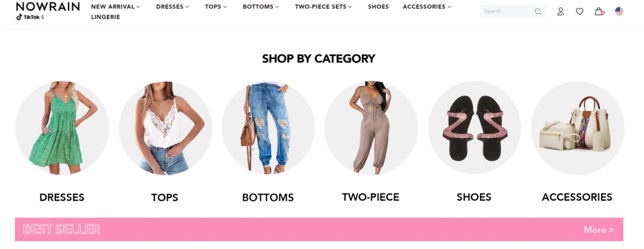
Task: Select the ripped jeans Bottoms thumbnail
Action: tap(268, 128)
